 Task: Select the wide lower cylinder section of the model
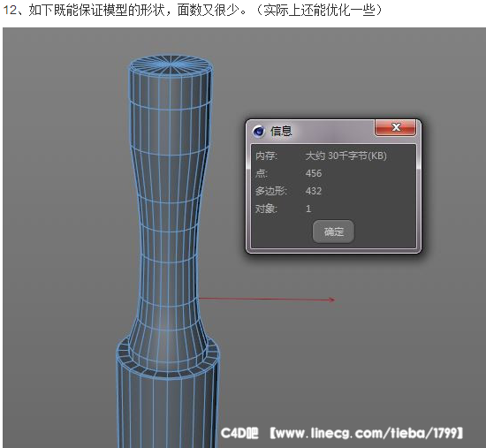click(x=167, y=409)
